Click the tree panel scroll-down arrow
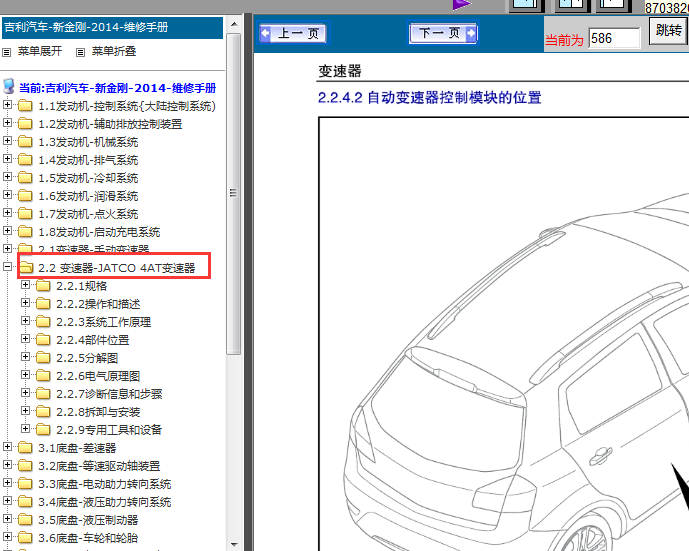This screenshot has width=689, height=551. (x=234, y=544)
